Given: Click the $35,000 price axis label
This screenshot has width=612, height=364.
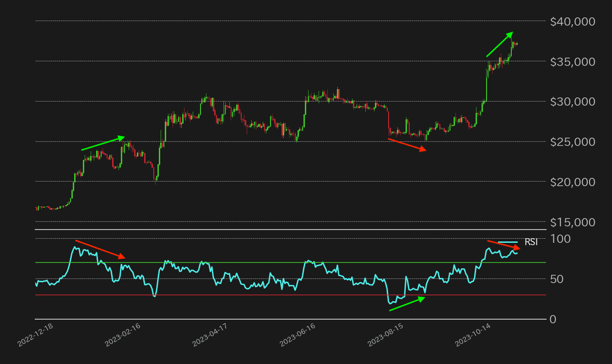Looking at the screenshot, I should pyautogui.click(x=572, y=62).
